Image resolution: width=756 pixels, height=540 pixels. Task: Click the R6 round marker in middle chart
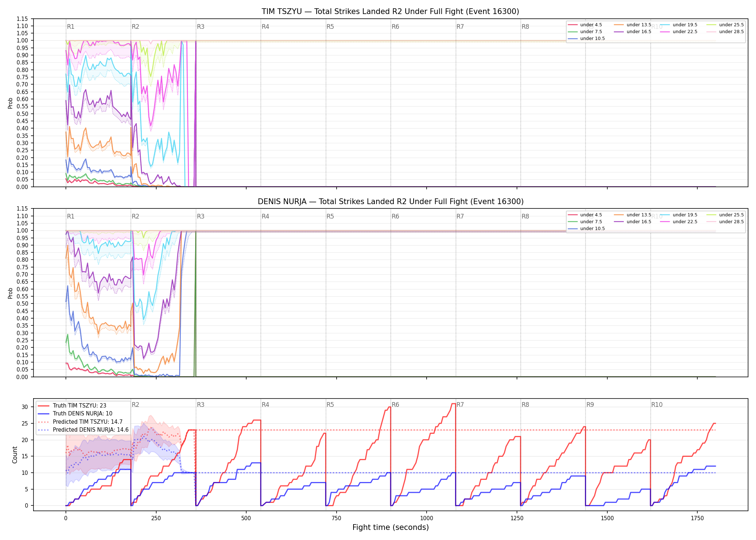coord(395,216)
